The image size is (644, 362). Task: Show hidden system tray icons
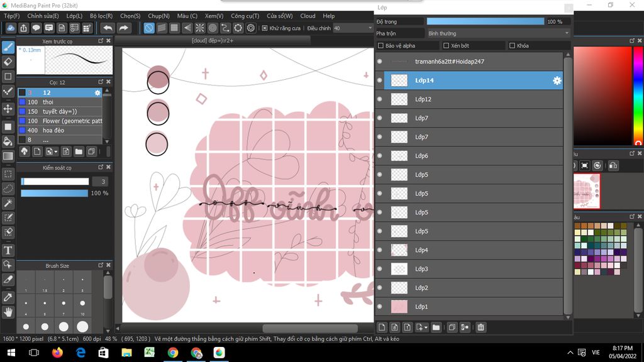click(x=570, y=353)
